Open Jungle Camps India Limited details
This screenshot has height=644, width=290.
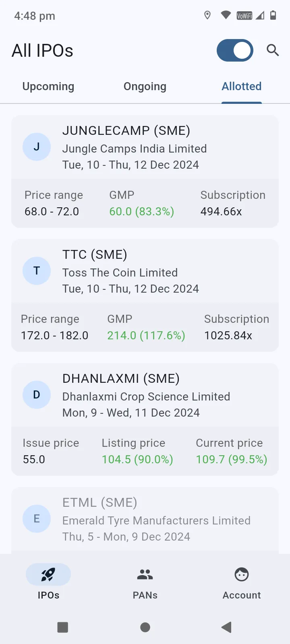tap(135, 149)
